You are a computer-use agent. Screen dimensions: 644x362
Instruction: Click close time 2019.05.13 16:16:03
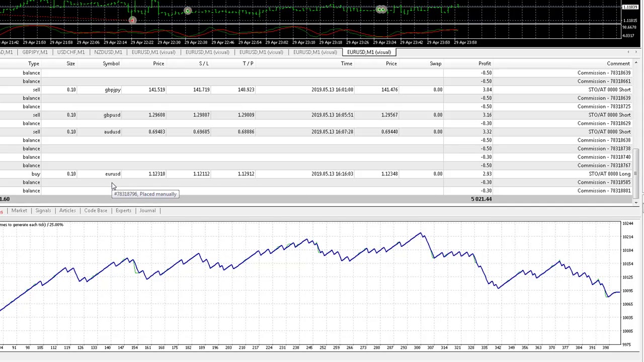pos(332,174)
